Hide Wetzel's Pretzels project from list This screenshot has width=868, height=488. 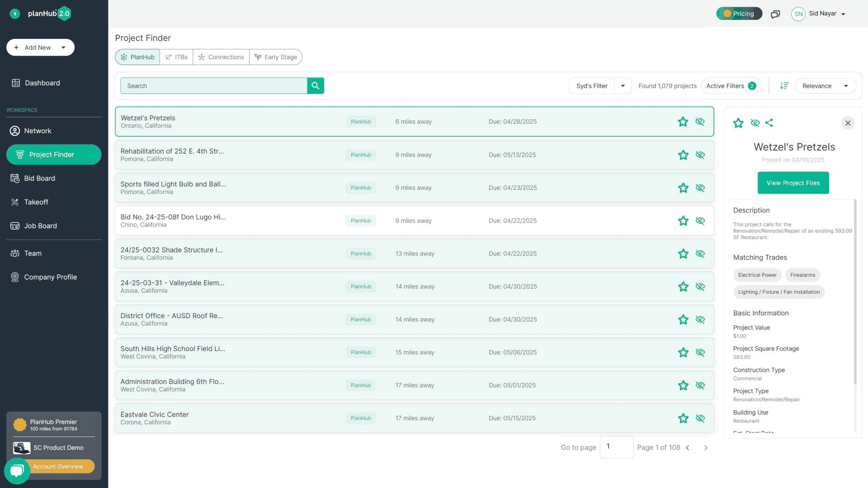coord(700,122)
